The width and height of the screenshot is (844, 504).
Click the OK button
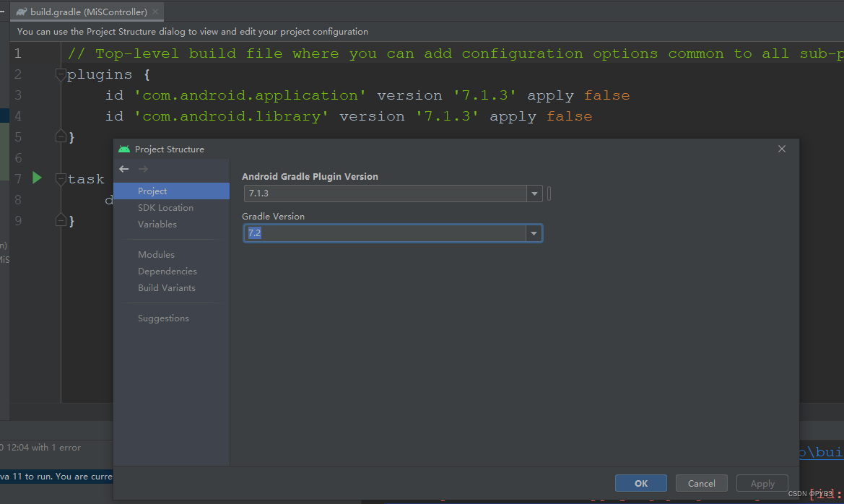(640, 483)
